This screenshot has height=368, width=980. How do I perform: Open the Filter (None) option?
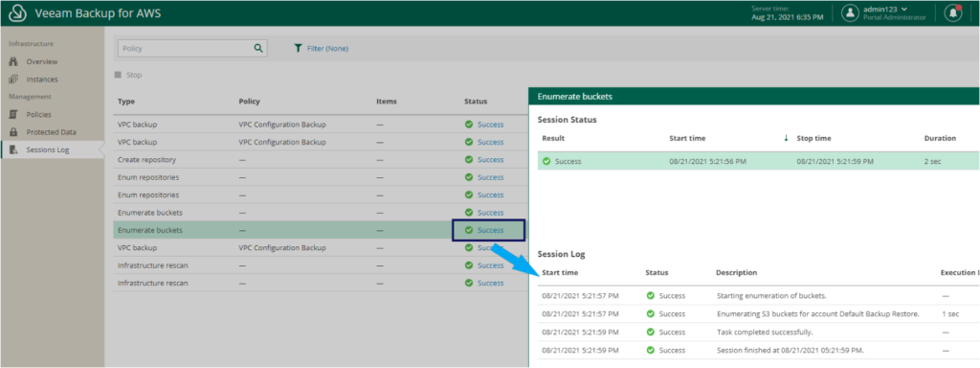click(x=327, y=48)
